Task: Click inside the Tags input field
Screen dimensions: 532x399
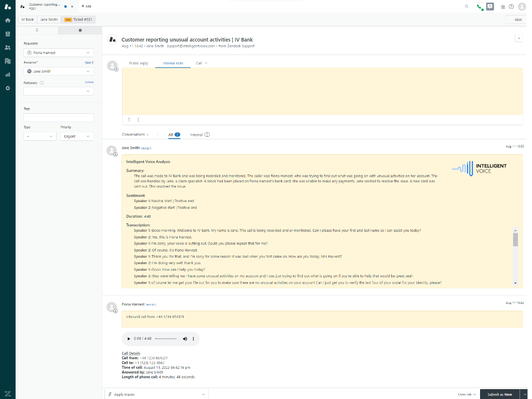Action: (x=58, y=117)
